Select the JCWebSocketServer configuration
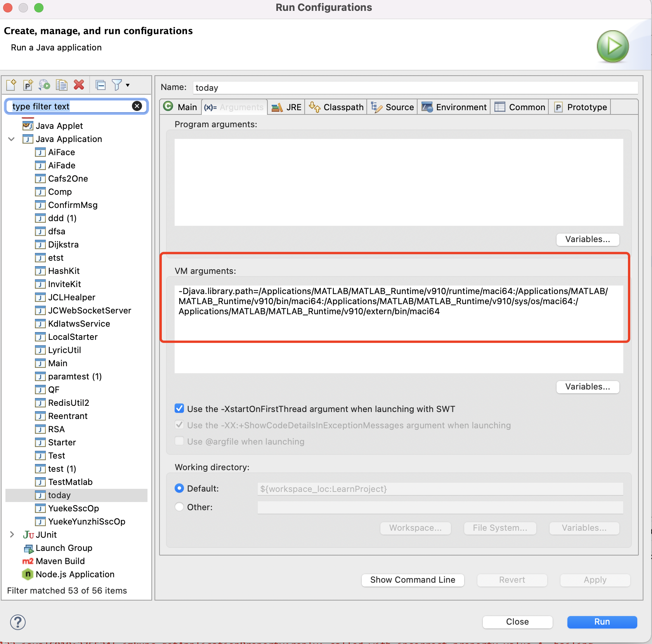Viewport: 652px width, 644px height. (83, 310)
